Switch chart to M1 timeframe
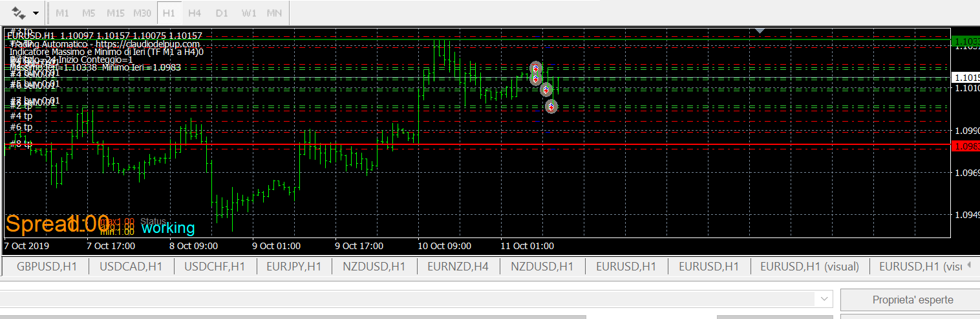 (x=63, y=13)
